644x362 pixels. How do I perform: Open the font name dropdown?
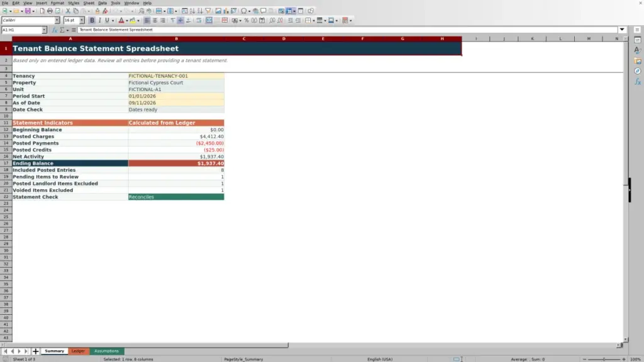(57, 20)
